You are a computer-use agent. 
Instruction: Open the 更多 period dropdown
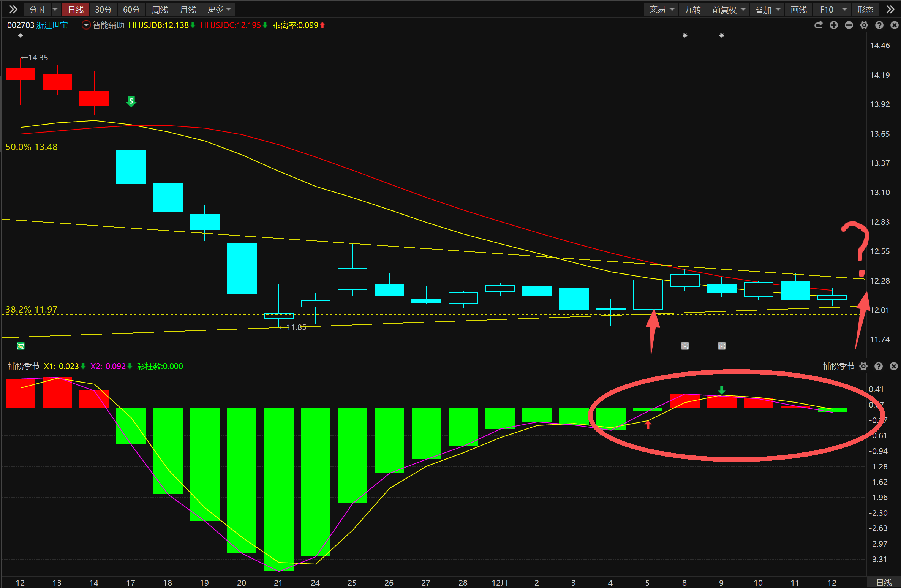(x=219, y=9)
